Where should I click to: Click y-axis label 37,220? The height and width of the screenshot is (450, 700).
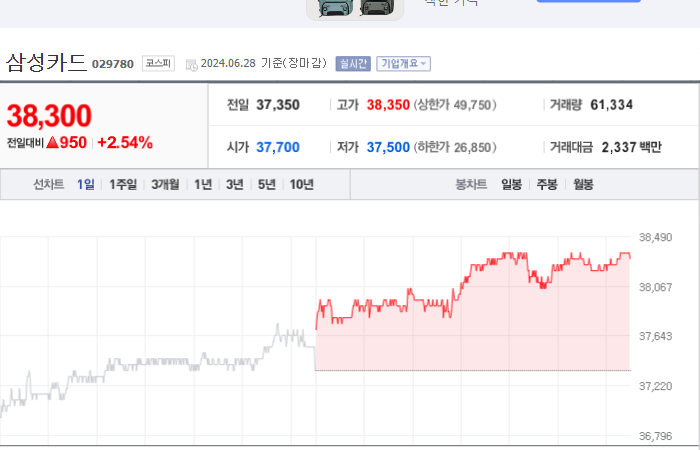point(655,386)
